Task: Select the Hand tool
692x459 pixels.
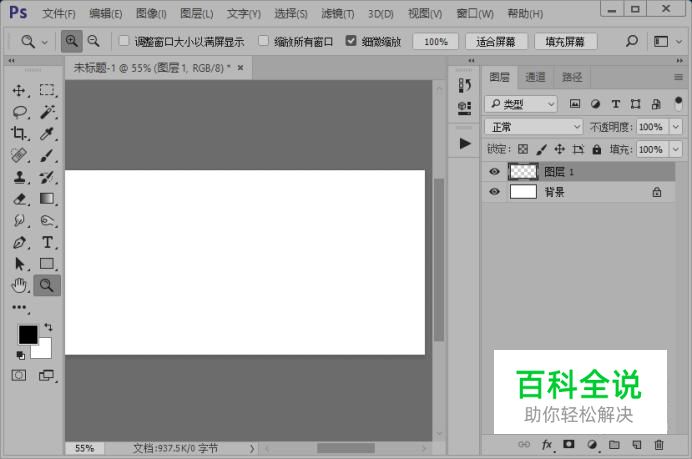Action: (x=19, y=286)
